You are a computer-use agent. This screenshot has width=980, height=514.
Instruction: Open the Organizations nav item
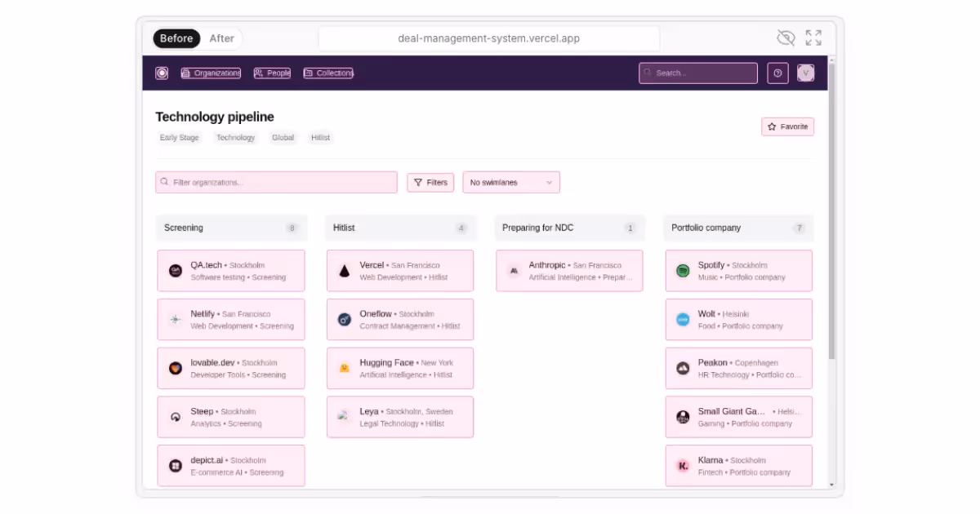tap(211, 73)
